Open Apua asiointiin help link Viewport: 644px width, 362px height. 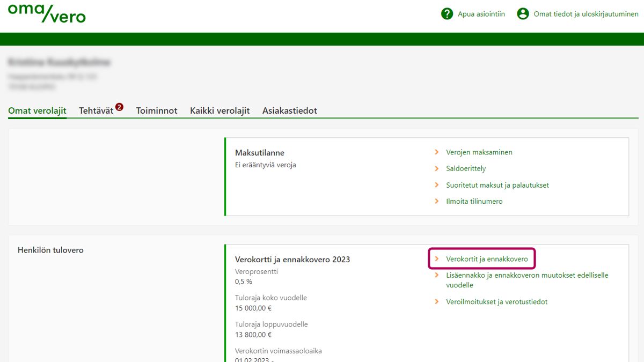481,14
